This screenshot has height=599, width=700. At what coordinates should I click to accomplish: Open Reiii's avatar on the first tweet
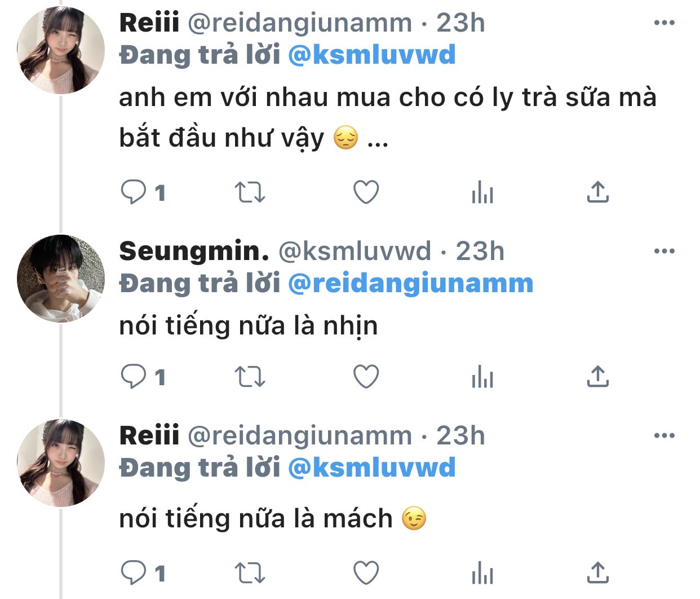(61, 50)
